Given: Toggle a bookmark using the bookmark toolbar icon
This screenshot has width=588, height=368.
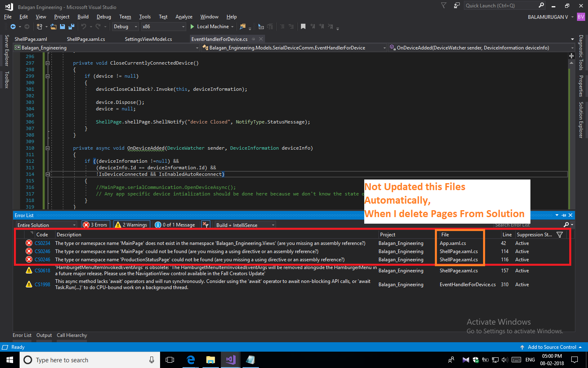Looking at the screenshot, I should (303, 26).
